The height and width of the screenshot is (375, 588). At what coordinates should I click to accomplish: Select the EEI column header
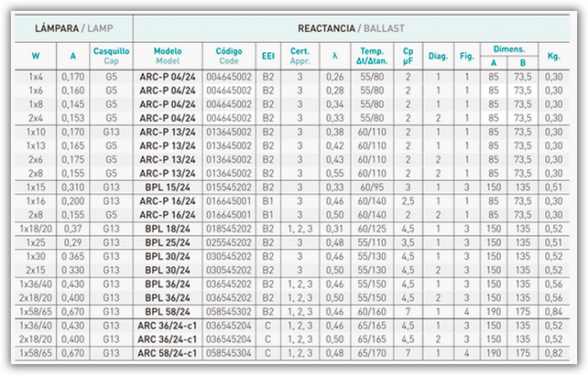(x=269, y=55)
